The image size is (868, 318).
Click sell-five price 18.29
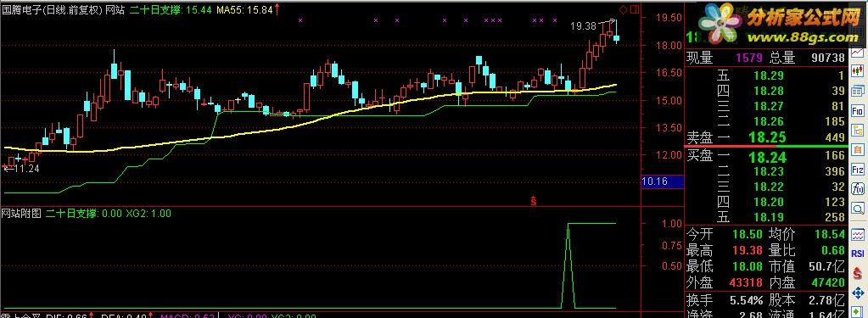pyautogui.click(x=769, y=75)
